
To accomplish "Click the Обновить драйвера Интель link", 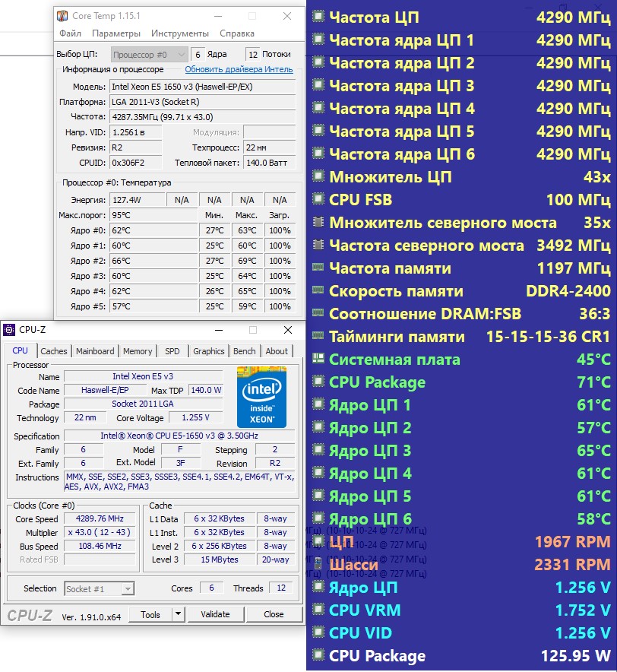I will click(239, 69).
